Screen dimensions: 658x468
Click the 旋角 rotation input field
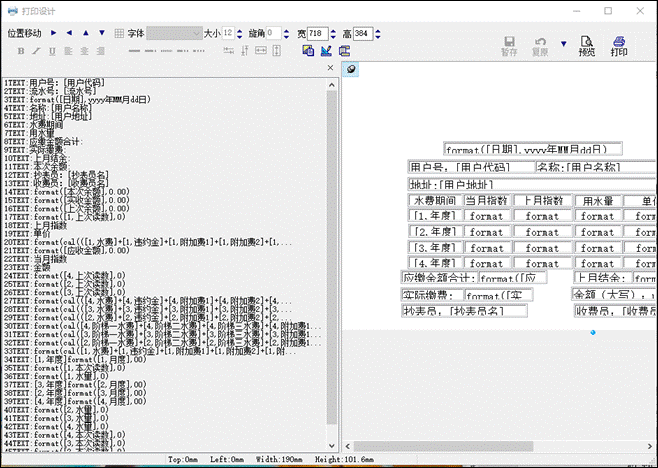tap(274, 33)
